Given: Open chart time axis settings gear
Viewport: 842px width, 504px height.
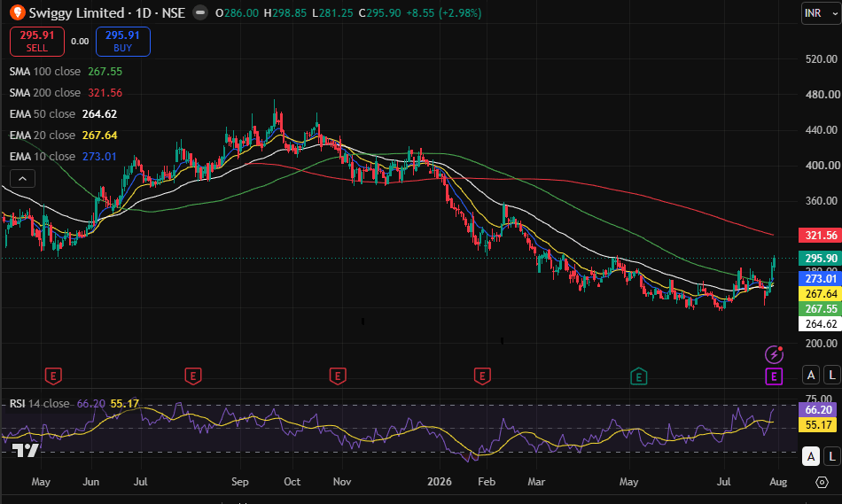Looking at the screenshot, I should [822, 482].
